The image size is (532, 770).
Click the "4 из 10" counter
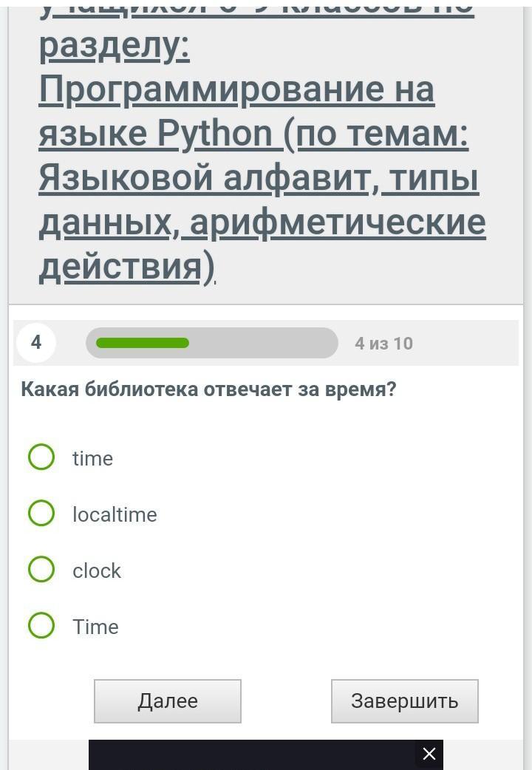click(x=383, y=344)
